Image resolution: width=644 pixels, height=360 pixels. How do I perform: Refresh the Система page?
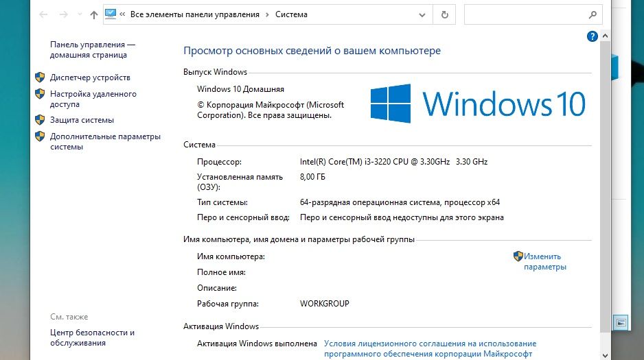click(x=444, y=15)
